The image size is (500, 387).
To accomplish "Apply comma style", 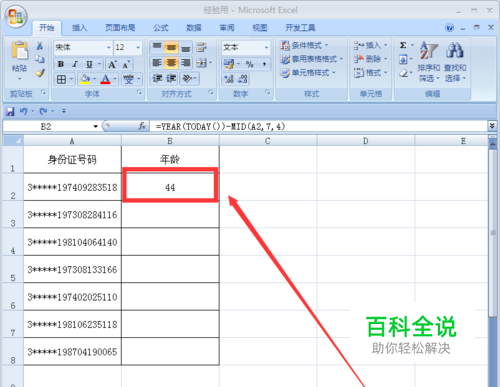I will click(264, 64).
